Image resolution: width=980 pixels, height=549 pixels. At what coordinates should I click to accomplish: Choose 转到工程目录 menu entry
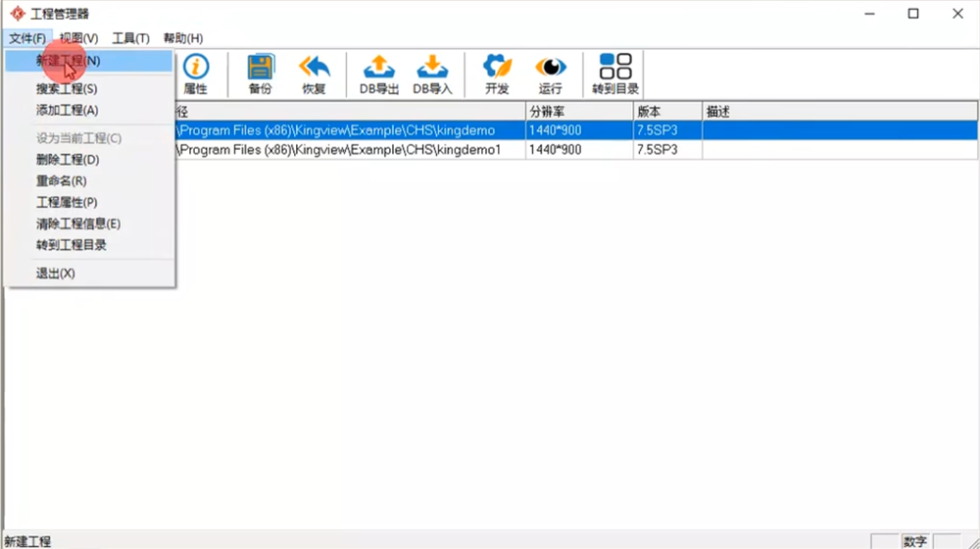coord(89,244)
